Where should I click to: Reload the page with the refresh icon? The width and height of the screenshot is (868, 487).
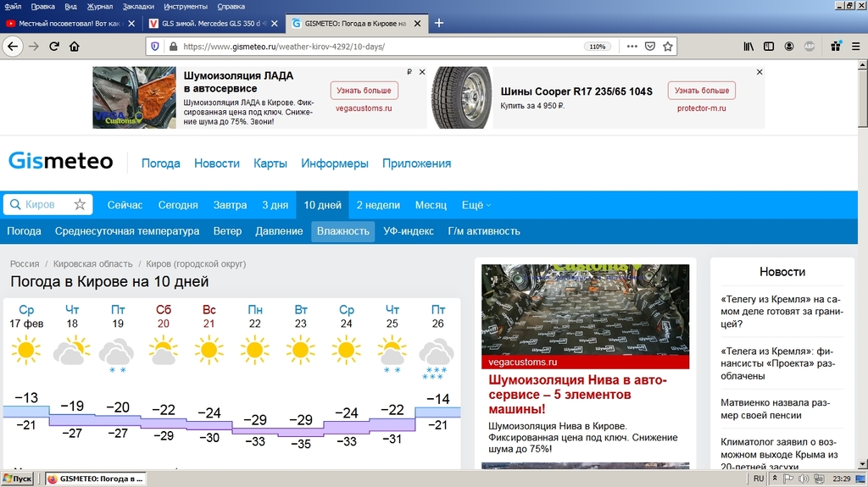(54, 47)
